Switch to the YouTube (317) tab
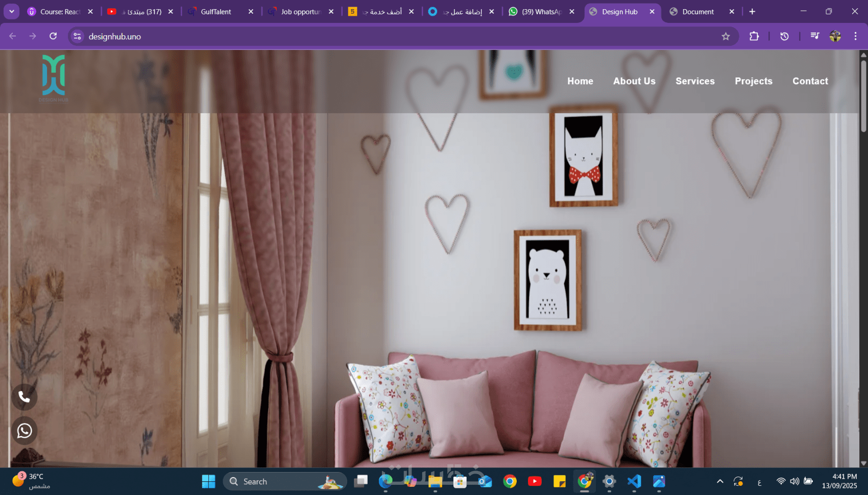 [x=141, y=11]
